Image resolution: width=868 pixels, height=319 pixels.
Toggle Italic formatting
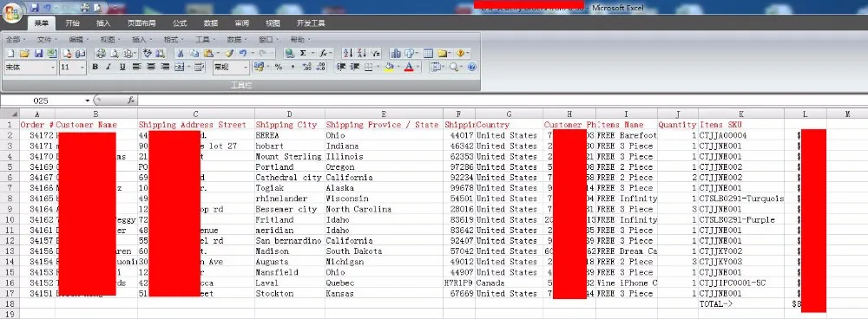(108, 67)
